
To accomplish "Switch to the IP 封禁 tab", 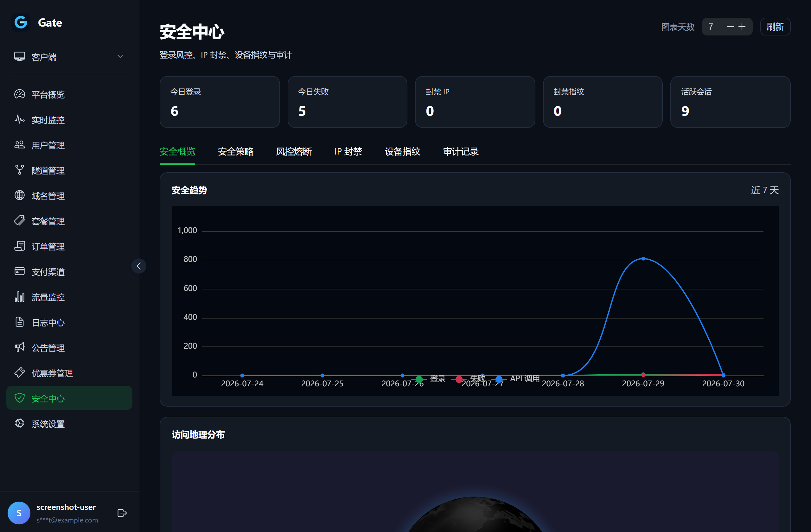I will pyautogui.click(x=348, y=152).
